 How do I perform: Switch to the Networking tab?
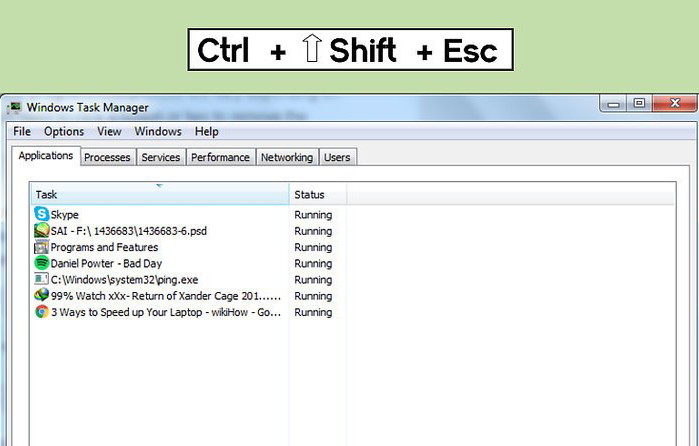[287, 157]
